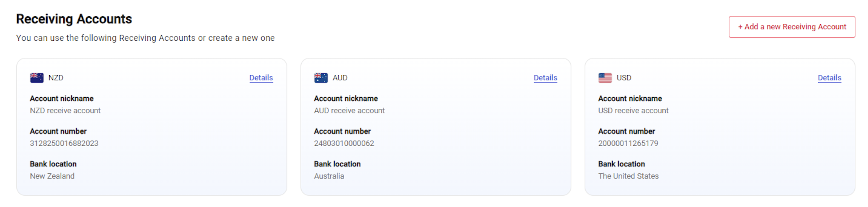The width and height of the screenshot is (868, 207).
Task: Select the NZD currency label
Action: pos(56,78)
